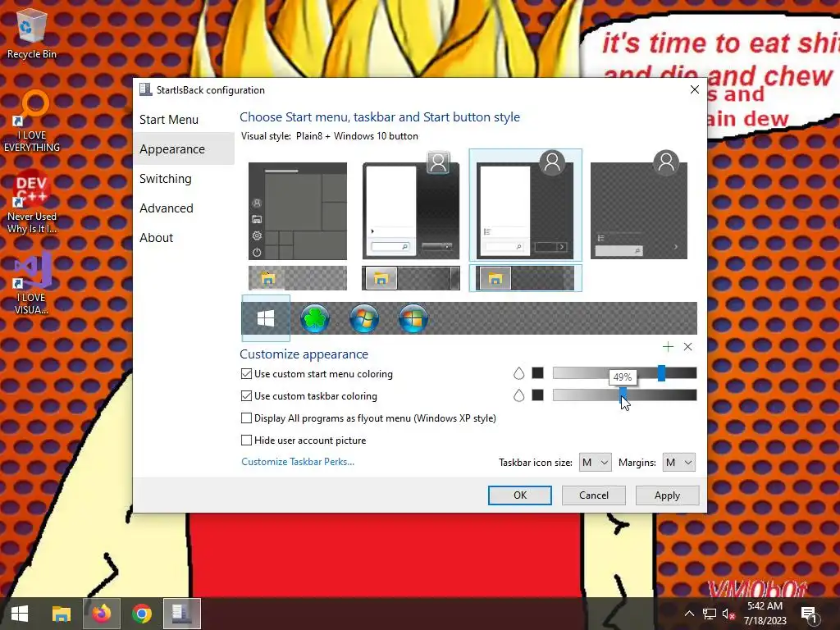
Task: Select the Windows 7 Aero taskbar style
Action: [411, 278]
